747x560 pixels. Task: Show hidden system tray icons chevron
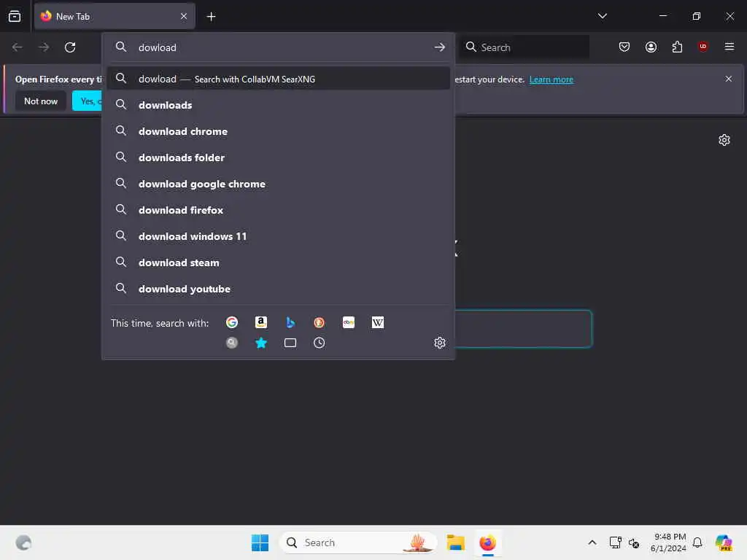click(x=592, y=542)
